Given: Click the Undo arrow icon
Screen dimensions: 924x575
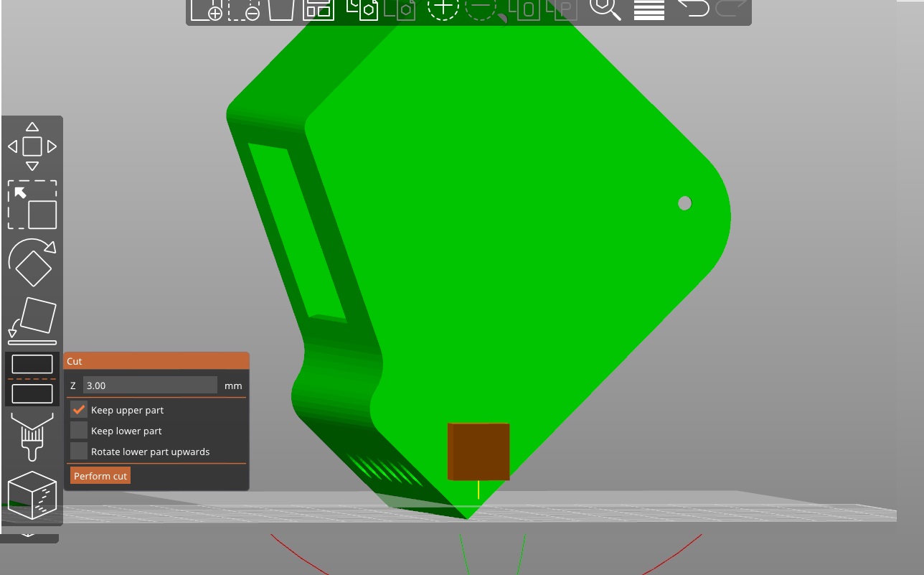Looking at the screenshot, I should coord(693,7).
